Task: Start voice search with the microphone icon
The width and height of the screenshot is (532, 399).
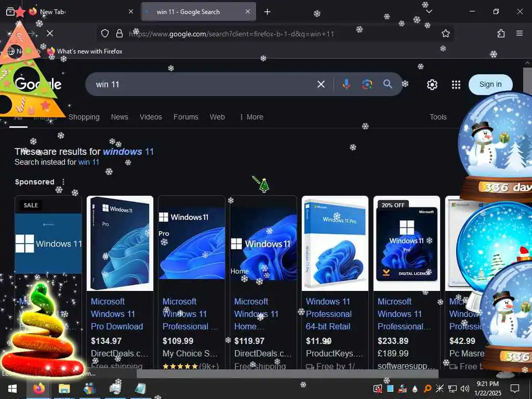Action: pos(346,84)
